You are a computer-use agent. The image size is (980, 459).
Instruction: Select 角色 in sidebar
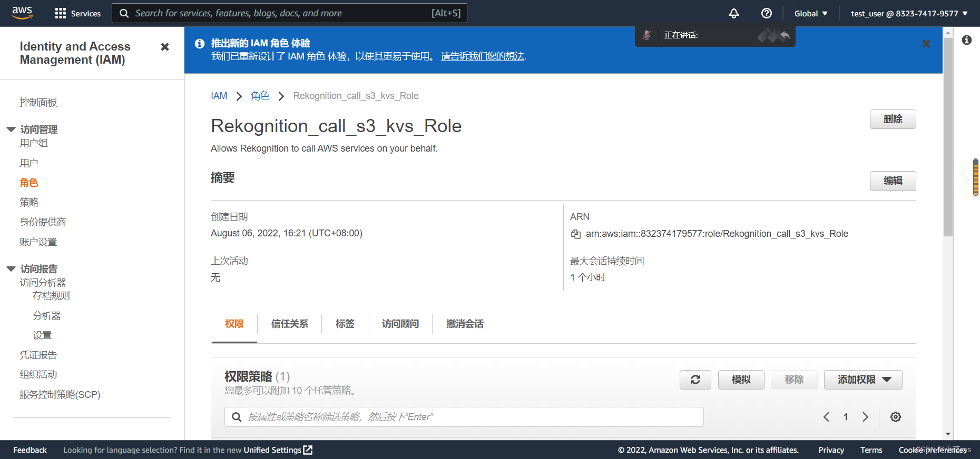tap(29, 183)
